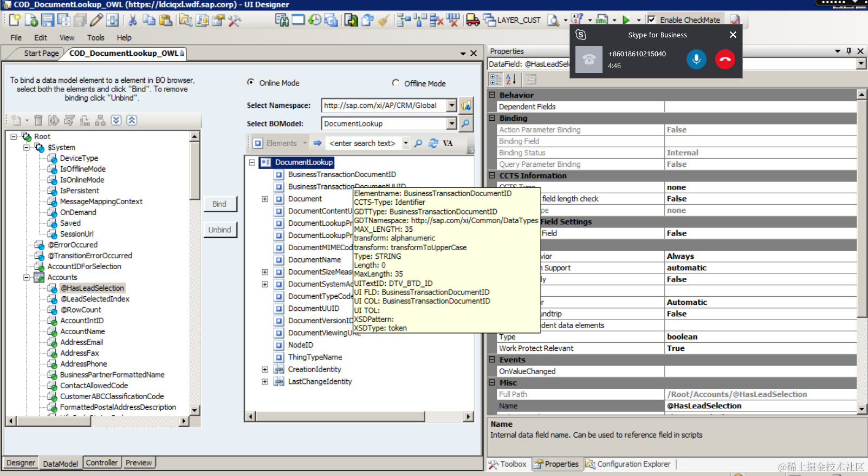
Task: Click the hammer and wrench tools icon
Action: [235, 20]
